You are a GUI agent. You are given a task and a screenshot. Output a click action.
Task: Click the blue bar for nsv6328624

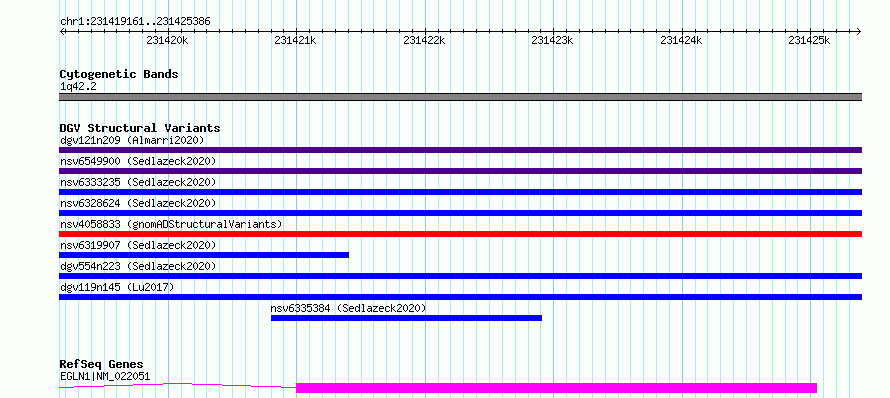pos(461,213)
